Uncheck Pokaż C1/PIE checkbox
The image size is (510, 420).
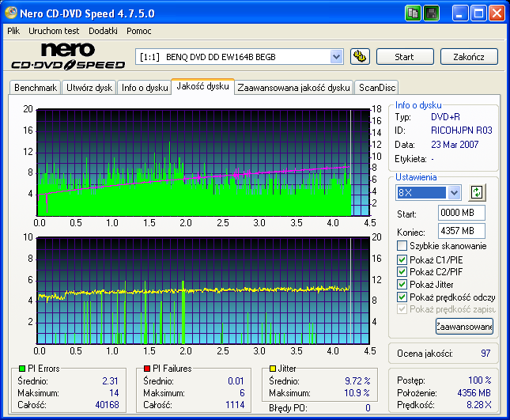click(402, 259)
